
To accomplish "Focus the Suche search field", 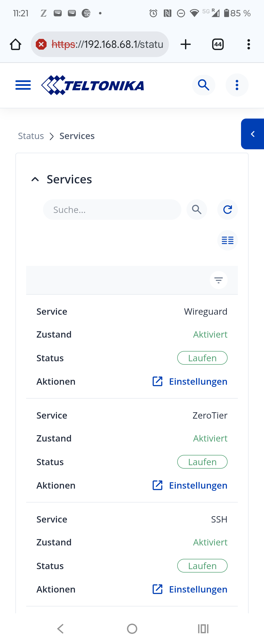I will 112,210.
